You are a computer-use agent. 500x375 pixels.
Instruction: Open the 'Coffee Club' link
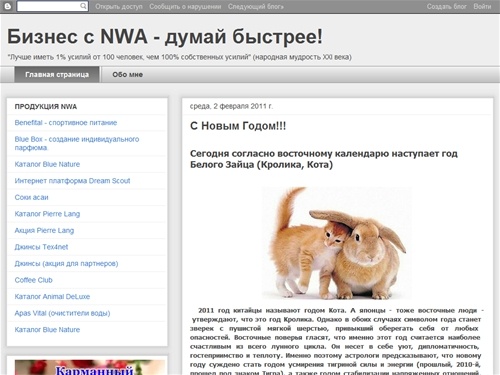pos(34,280)
